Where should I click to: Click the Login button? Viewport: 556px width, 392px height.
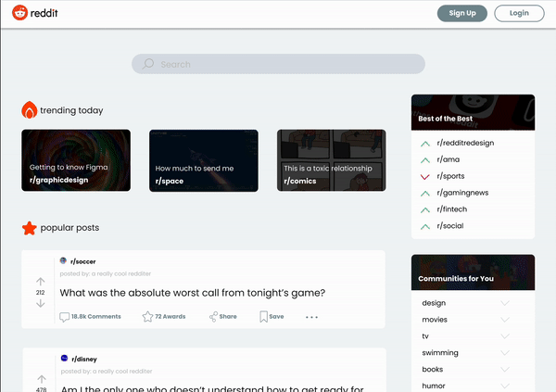(x=519, y=13)
